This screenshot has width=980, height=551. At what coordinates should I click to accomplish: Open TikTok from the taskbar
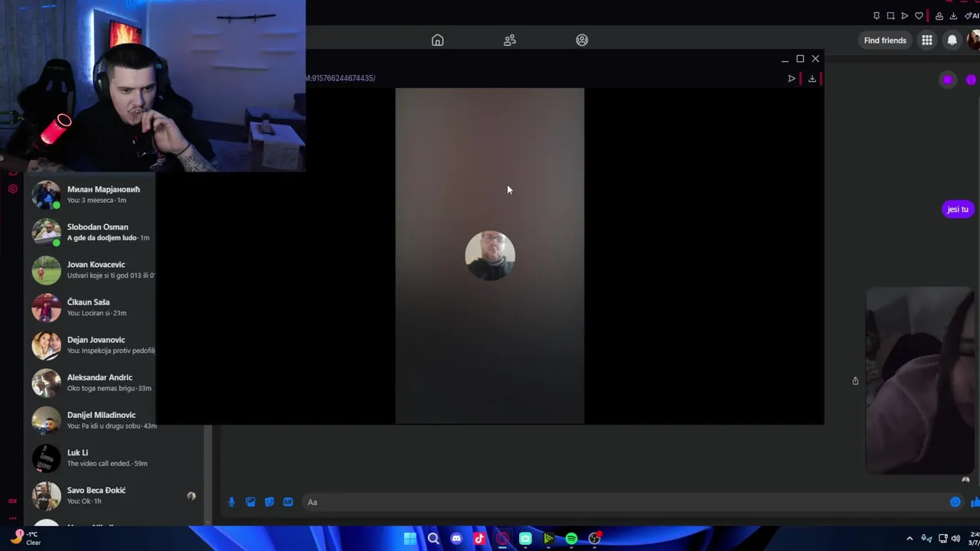tap(479, 539)
